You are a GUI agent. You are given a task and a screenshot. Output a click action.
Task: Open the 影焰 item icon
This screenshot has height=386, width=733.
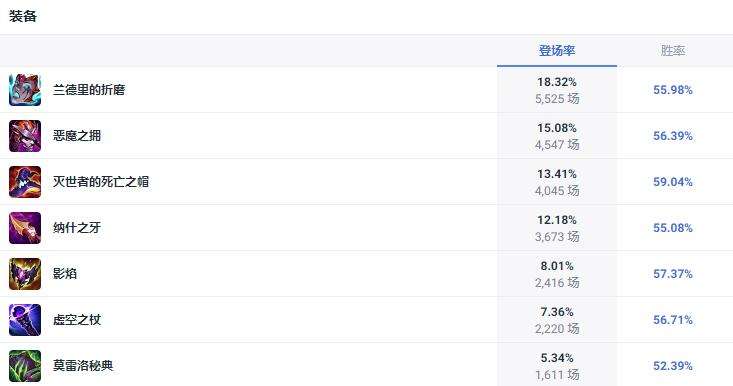point(25,274)
